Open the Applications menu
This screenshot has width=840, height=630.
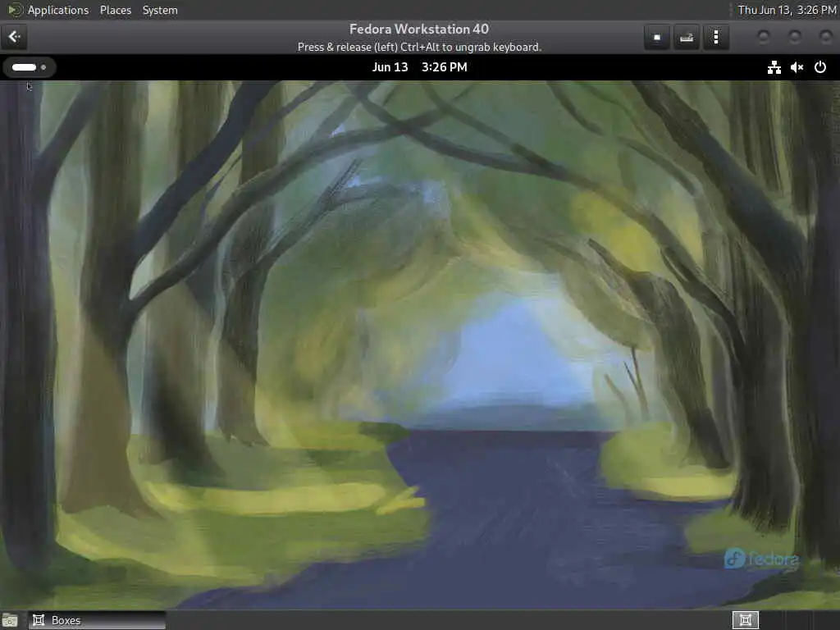coord(58,10)
